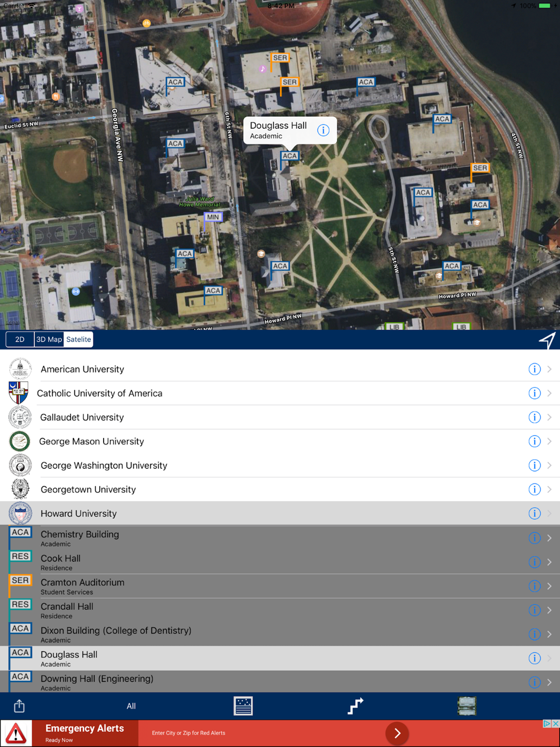Screen dimensions: 560x747
Task: Show info for Catholic University of America
Action: [534, 393]
